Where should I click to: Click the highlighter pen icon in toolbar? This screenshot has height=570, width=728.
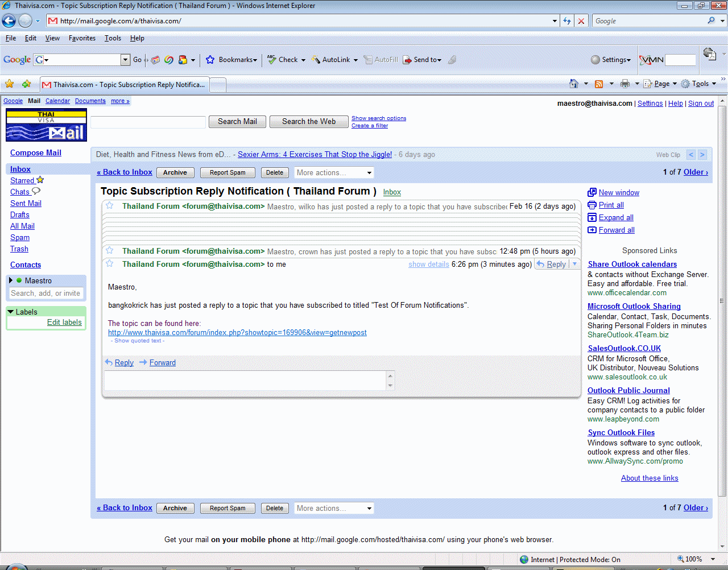(452, 60)
